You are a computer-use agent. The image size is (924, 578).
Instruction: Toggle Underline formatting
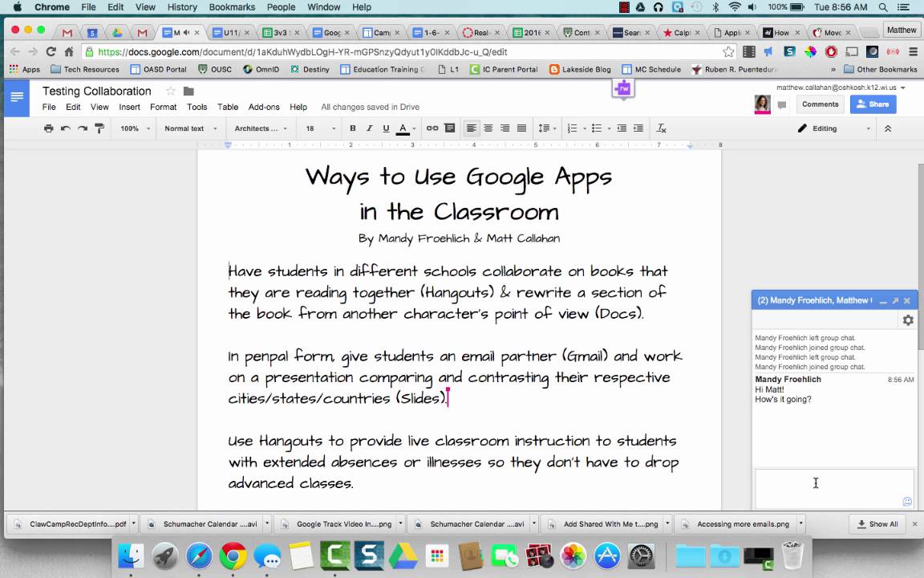[x=386, y=128]
